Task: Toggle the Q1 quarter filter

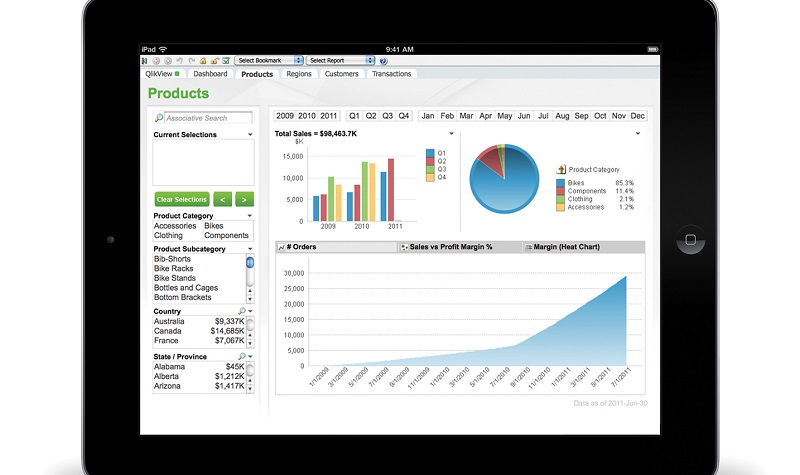Action: (x=354, y=116)
